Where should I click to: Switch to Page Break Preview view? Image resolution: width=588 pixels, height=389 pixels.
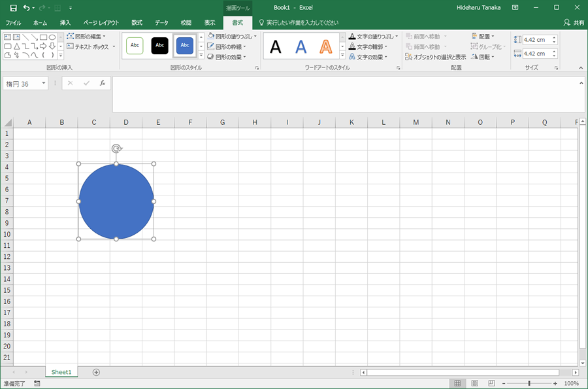pyautogui.click(x=491, y=383)
